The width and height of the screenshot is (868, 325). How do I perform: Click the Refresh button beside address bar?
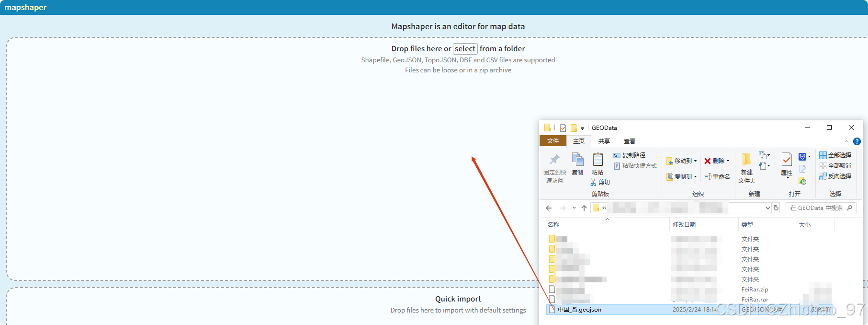776,208
